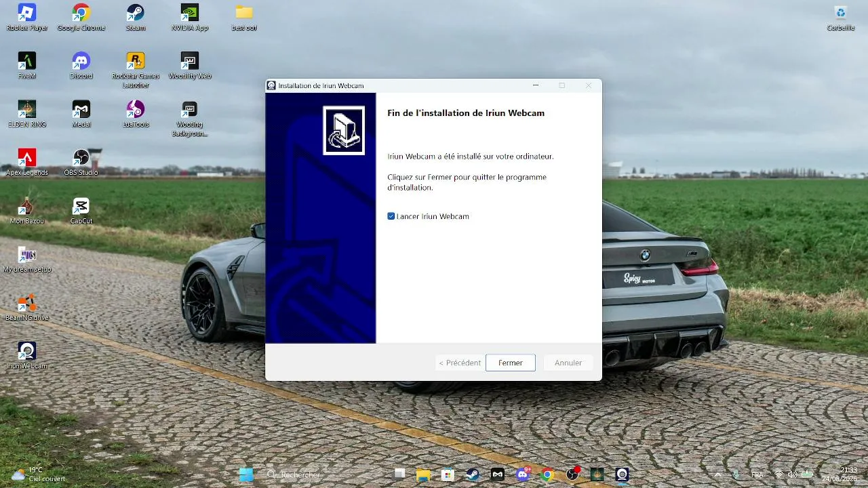Open OBS Studio from the taskbar
Viewport: 868px width, 488px height.
pyautogui.click(x=572, y=474)
